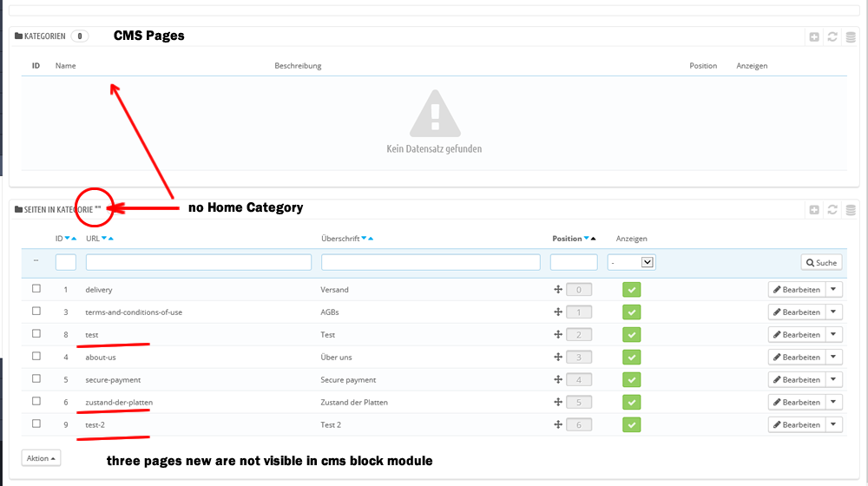Click the Position column header
This screenshot has width=868, height=486.
[x=567, y=239]
